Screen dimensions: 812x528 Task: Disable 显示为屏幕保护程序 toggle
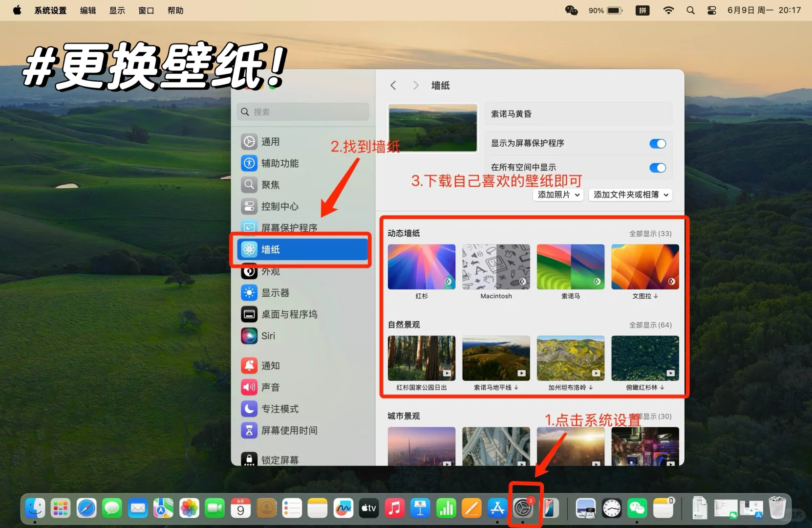tap(658, 143)
